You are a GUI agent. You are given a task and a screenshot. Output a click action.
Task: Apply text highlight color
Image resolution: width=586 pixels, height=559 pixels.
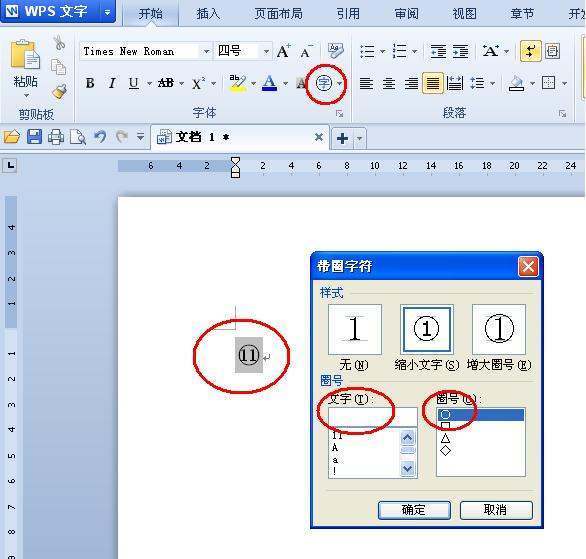pyautogui.click(x=238, y=83)
